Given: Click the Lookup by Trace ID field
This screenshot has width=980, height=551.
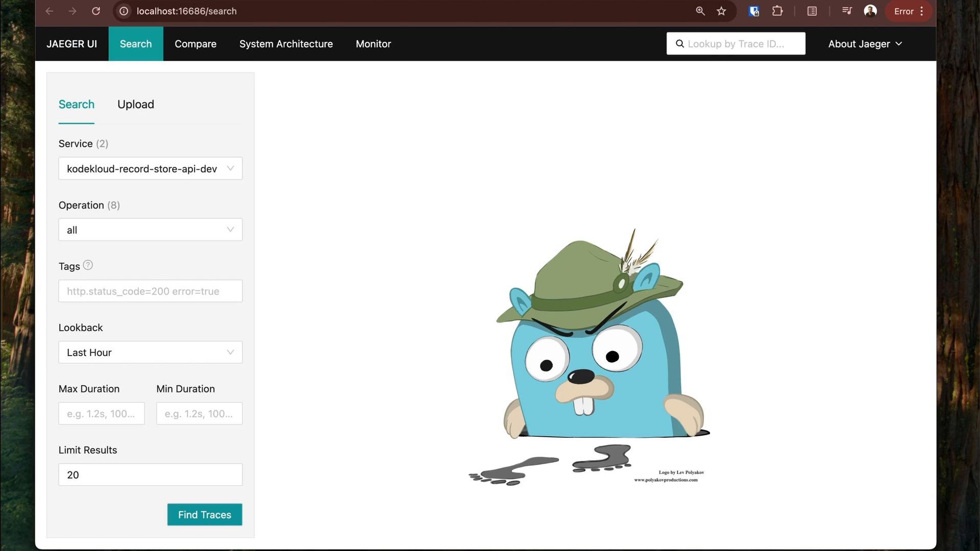Looking at the screenshot, I should [x=736, y=44].
